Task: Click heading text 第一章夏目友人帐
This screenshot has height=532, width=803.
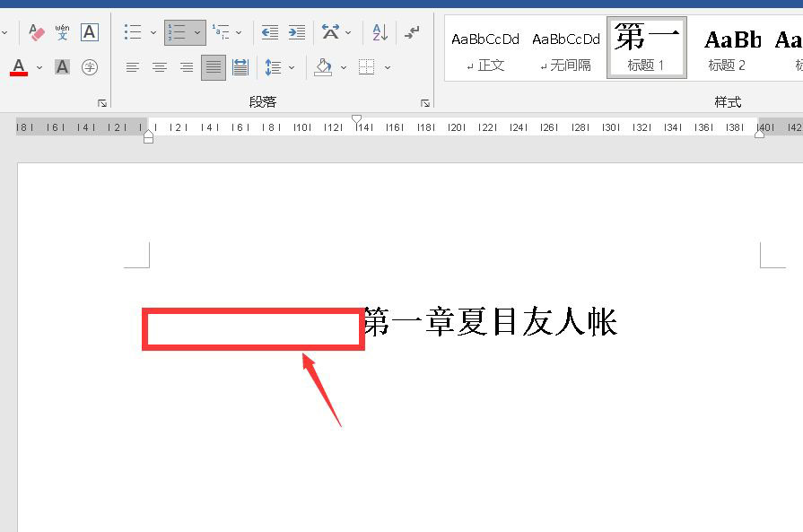Action: point(491,322)
